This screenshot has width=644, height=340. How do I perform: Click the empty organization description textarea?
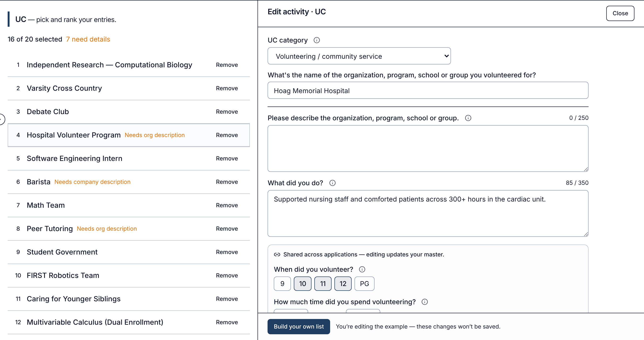(428, 148)
